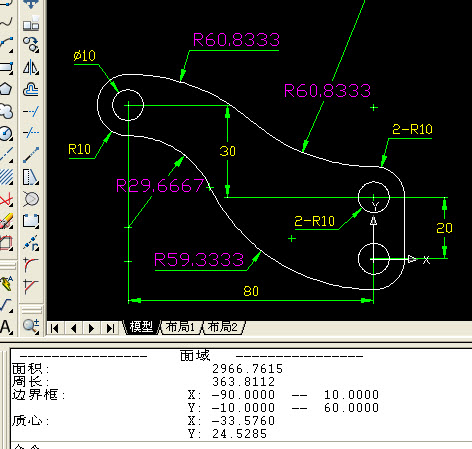Select the Rectangle draw tool
The height and width of the screenshot is (449, 472).
[x=6, y=68]
